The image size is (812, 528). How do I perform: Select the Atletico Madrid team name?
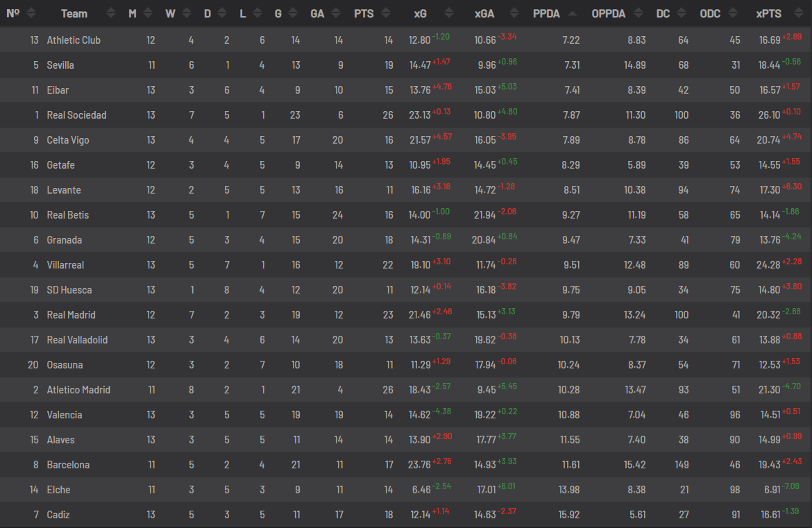(78, 390)
